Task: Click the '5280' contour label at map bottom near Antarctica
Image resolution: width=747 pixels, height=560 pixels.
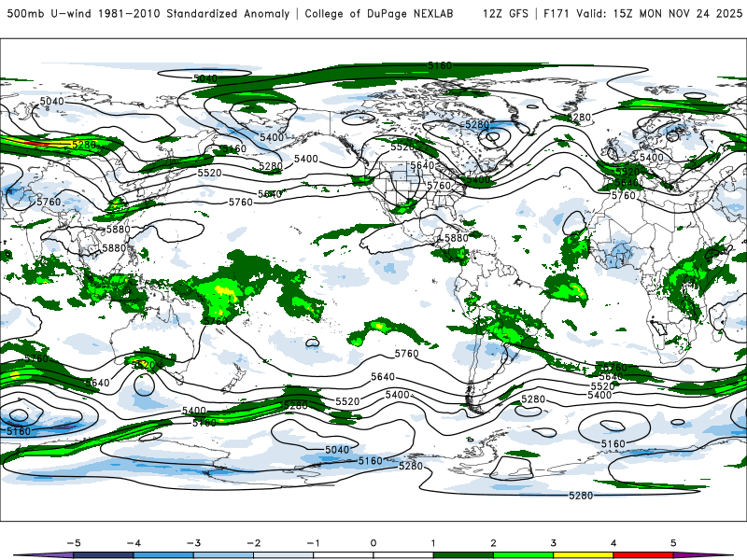Action: click(x=581, y=496)
